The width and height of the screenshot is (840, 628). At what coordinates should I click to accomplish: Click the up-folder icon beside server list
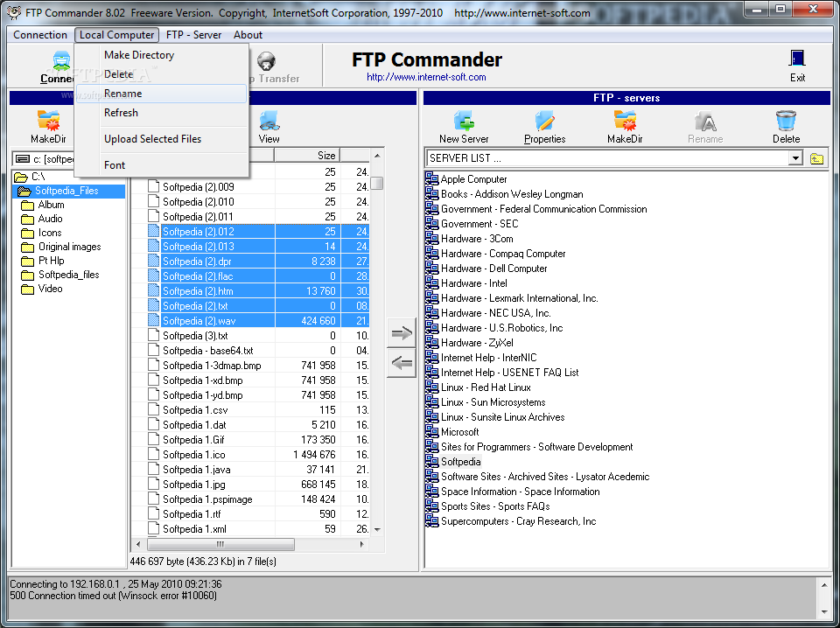(x=816, y=158)
